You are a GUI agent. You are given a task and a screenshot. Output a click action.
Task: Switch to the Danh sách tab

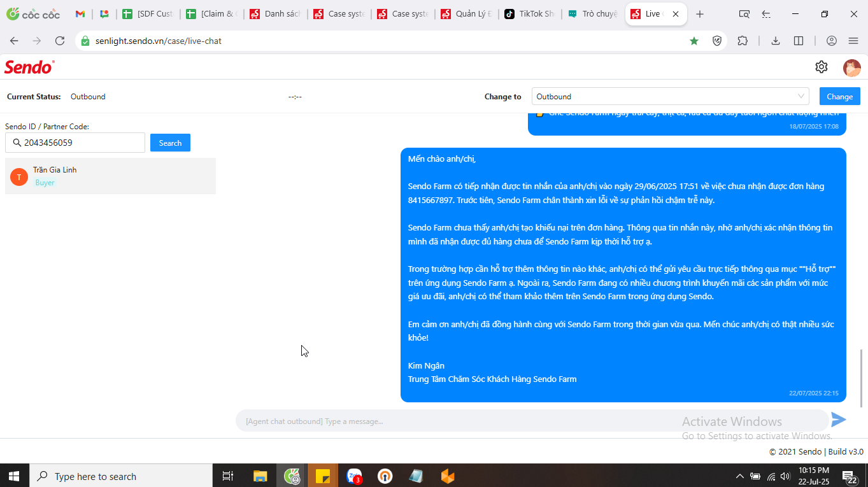[274, 14]
